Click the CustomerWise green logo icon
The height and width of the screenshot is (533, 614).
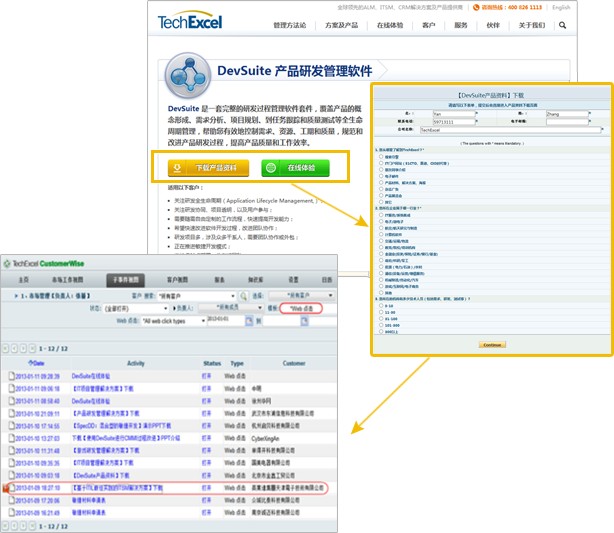click(x=7, y=264)
